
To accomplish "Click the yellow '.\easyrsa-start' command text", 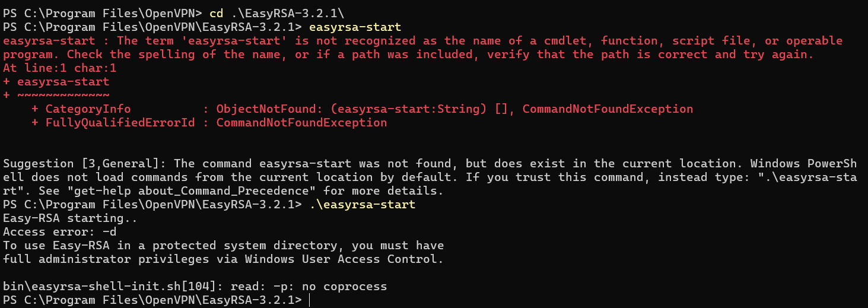I will [363, 205].
